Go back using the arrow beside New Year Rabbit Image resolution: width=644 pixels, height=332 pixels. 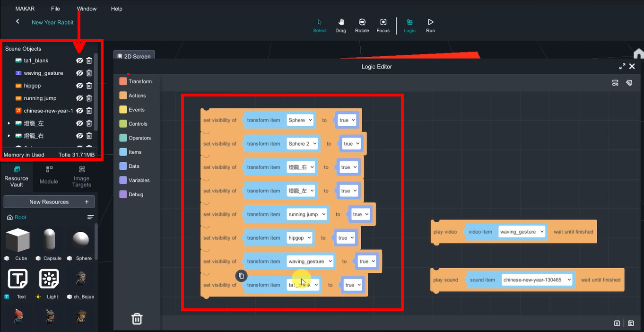click(x=17, y=22)
